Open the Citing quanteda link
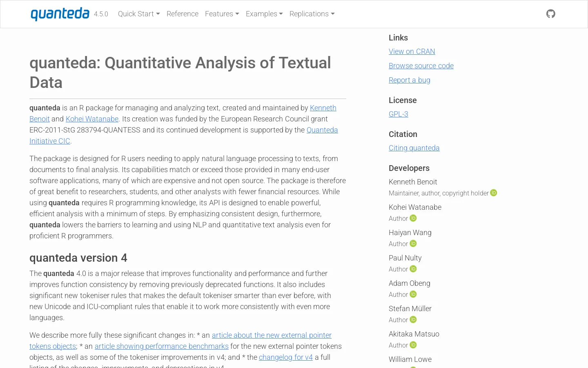 click(x=414, y=148)
